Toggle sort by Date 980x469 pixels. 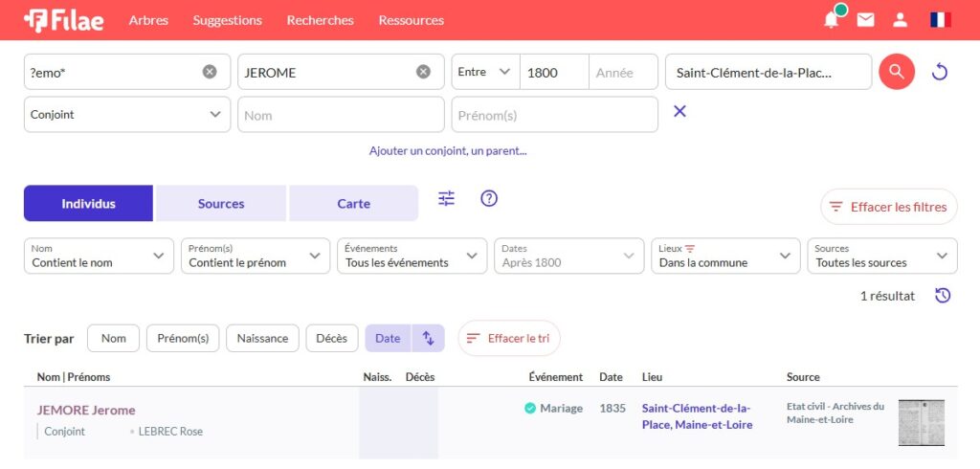pyautogui.click(x=388, y=338)
